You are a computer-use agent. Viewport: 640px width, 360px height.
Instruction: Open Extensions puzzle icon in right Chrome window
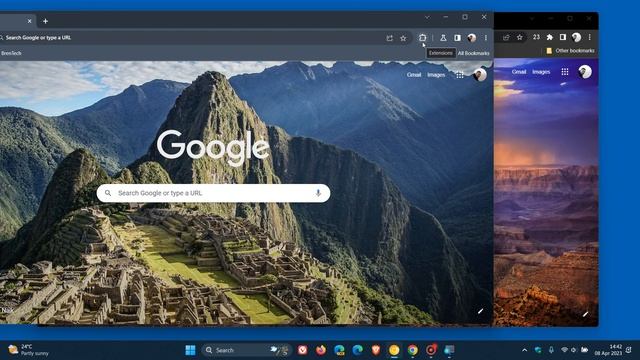click(x=549, y=37)
